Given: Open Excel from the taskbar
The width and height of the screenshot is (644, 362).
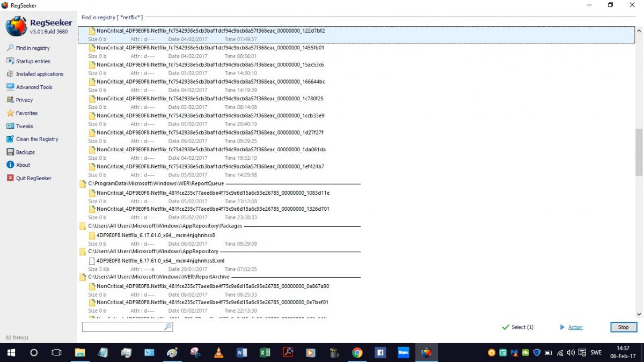Looking at the screenshot, I should point(265,353).
